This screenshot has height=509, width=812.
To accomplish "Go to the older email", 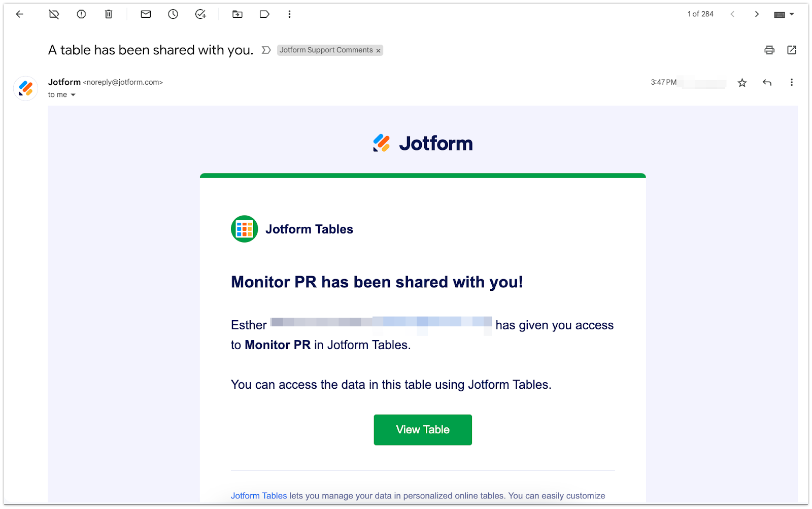I will [757, 14].
